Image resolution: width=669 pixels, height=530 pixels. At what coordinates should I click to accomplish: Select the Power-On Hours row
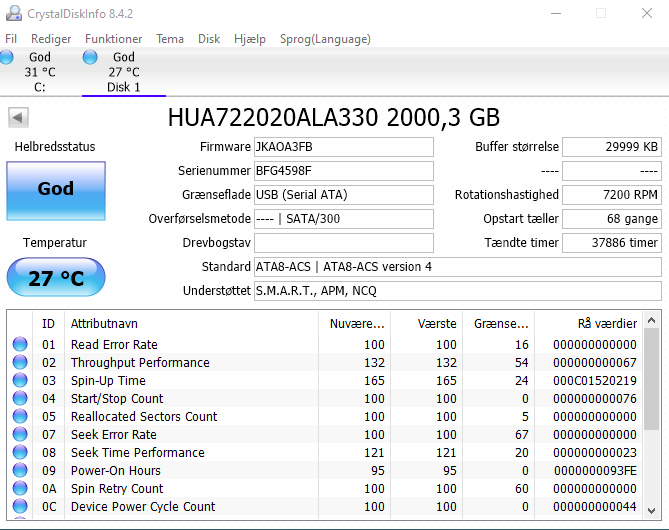(x=325, y=470)
